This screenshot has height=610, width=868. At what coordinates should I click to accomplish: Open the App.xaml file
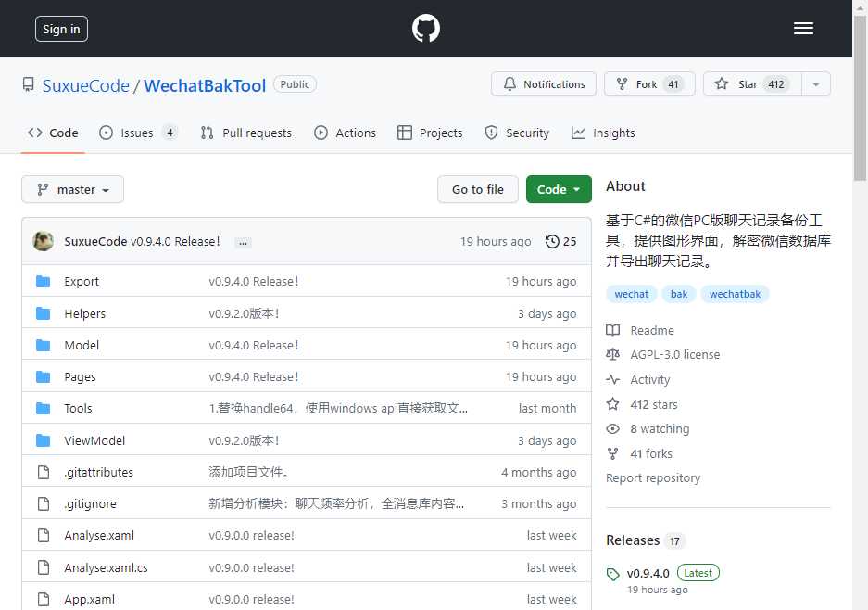click(x=89, y=600)
